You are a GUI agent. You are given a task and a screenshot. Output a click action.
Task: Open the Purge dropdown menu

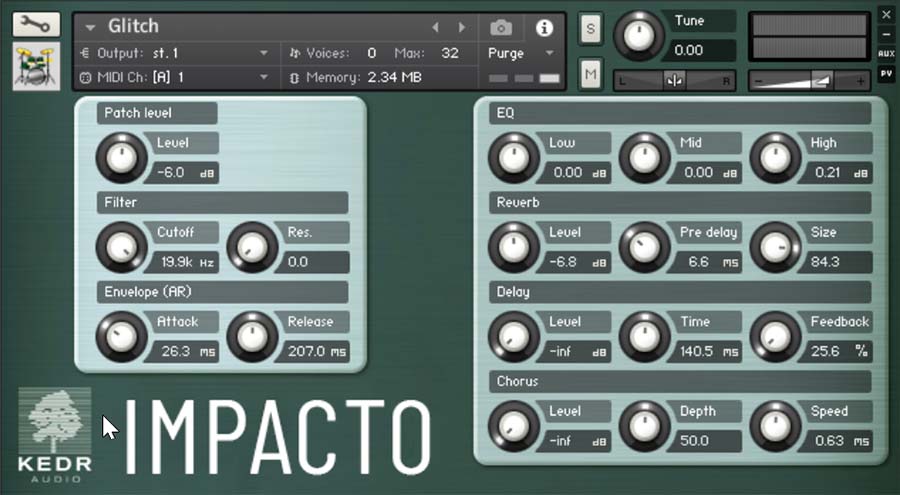pos(521,53)
